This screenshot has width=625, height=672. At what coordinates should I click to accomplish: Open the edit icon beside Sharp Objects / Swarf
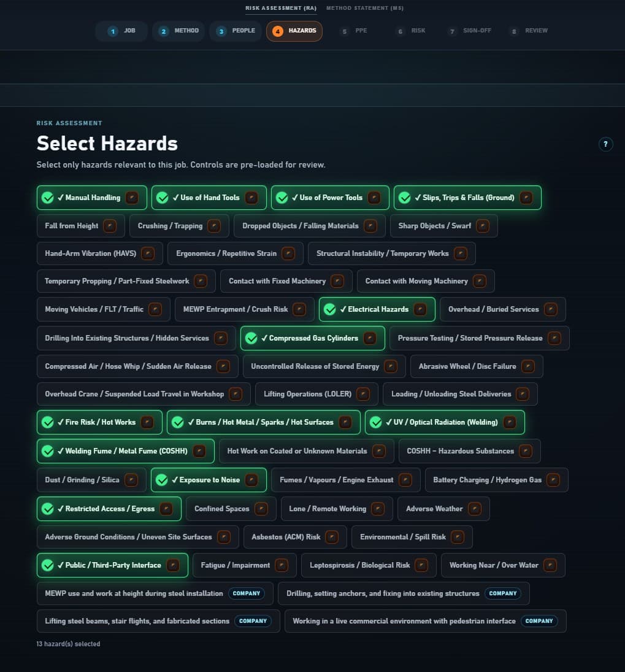click(x=482, y=226)
